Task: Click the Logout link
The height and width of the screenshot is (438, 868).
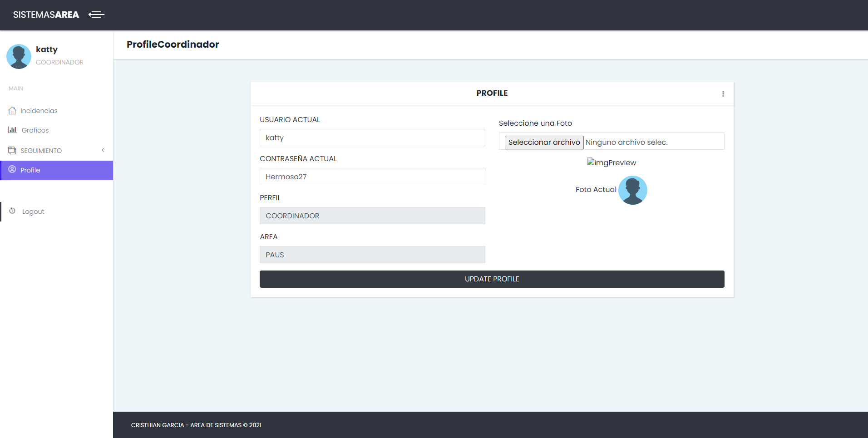Action: point(33,211)
